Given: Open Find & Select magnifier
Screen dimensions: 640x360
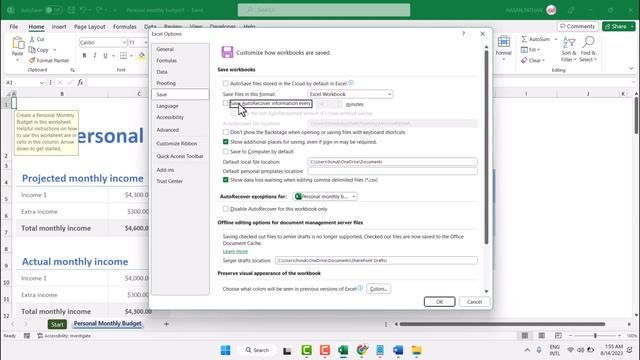Looking at the screenshot, I should [x=588, y=49].
